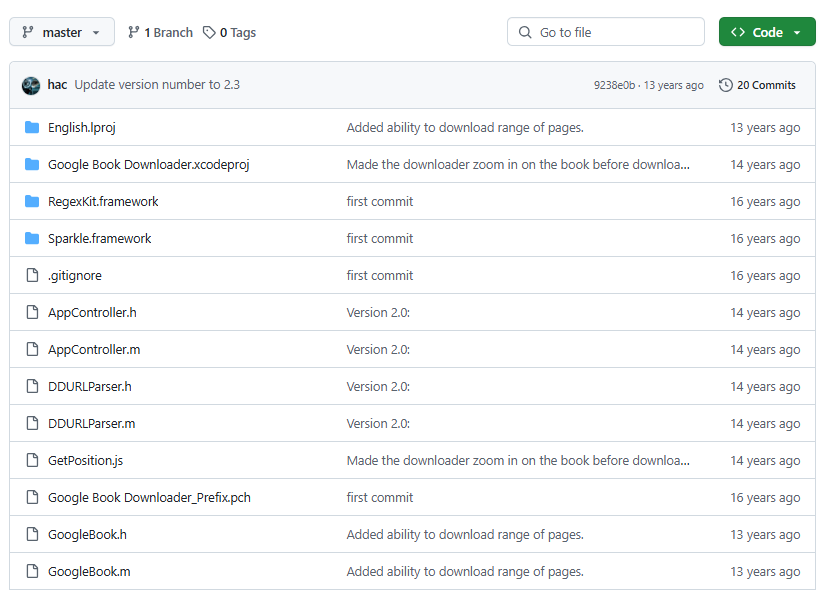Open the DDURLParser.m file
Viewport: 820px width, 590px height.
pyautogui.click(x=91, y=423)
